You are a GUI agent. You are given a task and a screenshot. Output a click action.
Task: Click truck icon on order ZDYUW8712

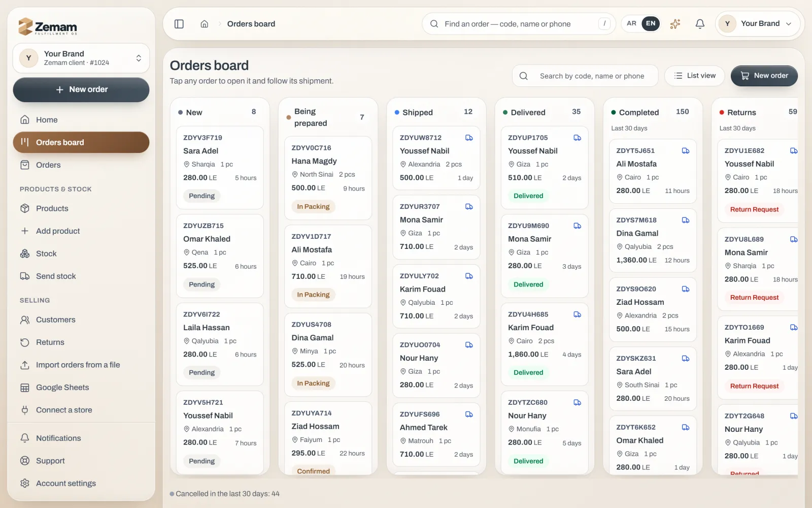[469, 138]
